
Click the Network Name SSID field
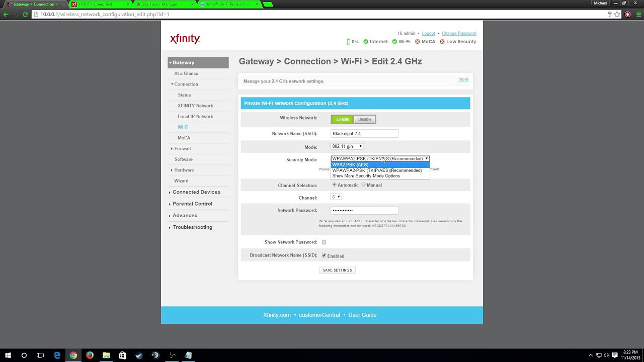(x=364, y=134)
